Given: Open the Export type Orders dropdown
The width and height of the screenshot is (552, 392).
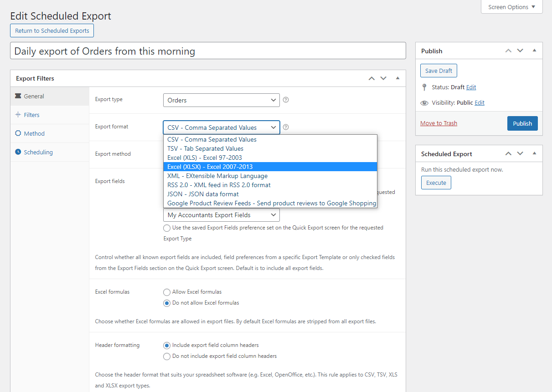Looking at the screenshot, I should [x=221, y=100].
